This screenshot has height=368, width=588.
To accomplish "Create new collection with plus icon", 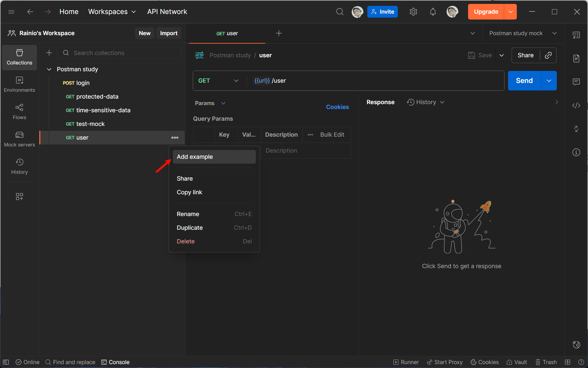I will point(49,53).
